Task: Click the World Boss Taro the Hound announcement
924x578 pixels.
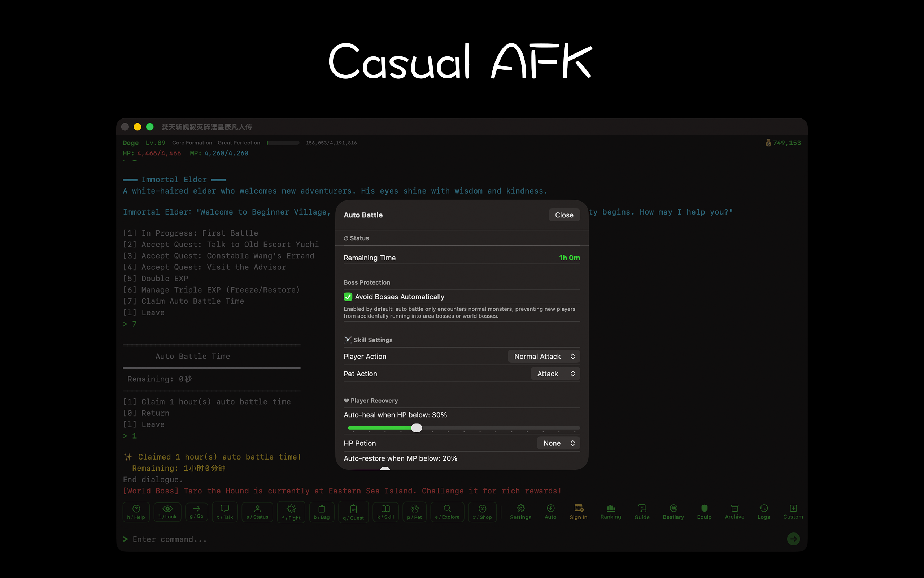Action: (x=342, y=491)
